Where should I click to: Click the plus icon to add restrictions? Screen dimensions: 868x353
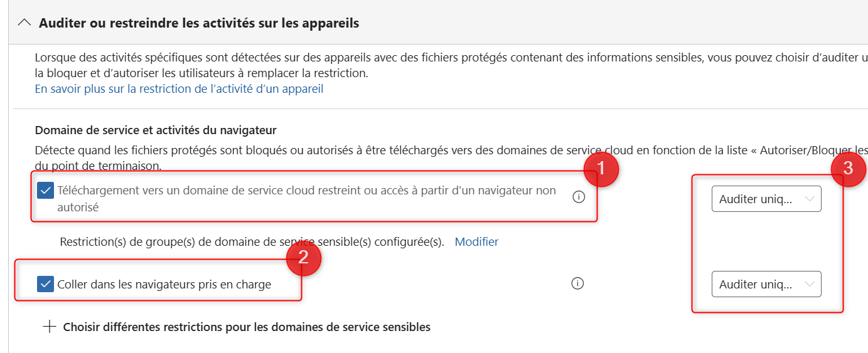click(50, 327)
